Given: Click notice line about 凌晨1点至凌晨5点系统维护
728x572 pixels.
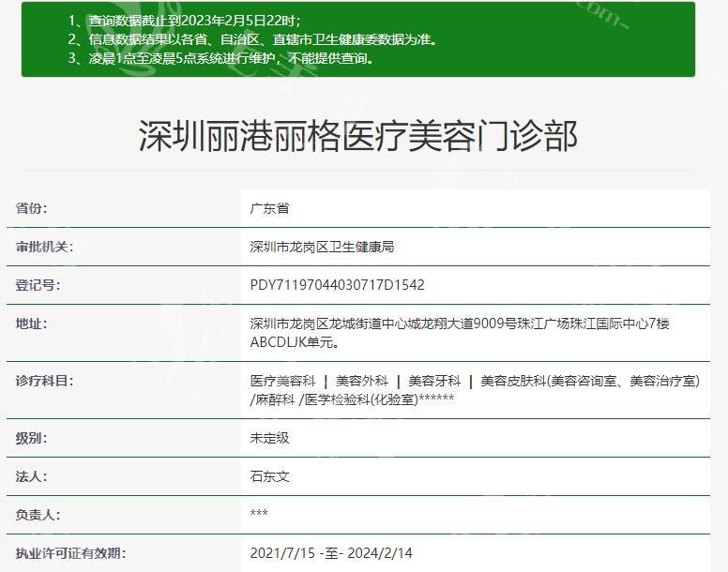Looking at the screenshot, I should tap(220, 58).
